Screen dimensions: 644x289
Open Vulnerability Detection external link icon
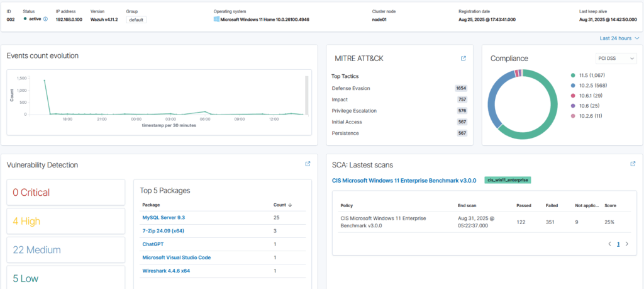308,164
